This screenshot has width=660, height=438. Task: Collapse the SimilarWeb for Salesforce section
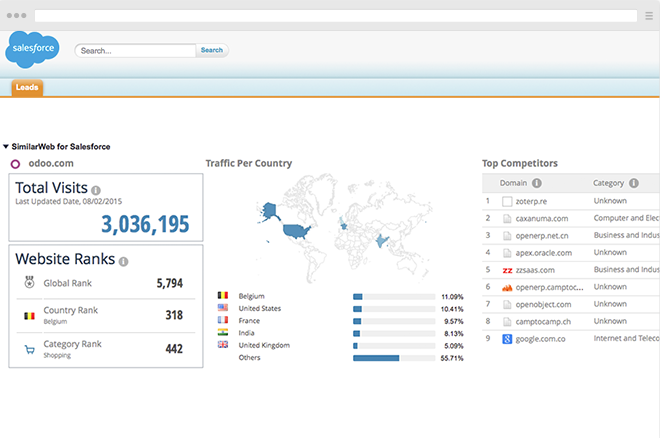click(6, 146)
